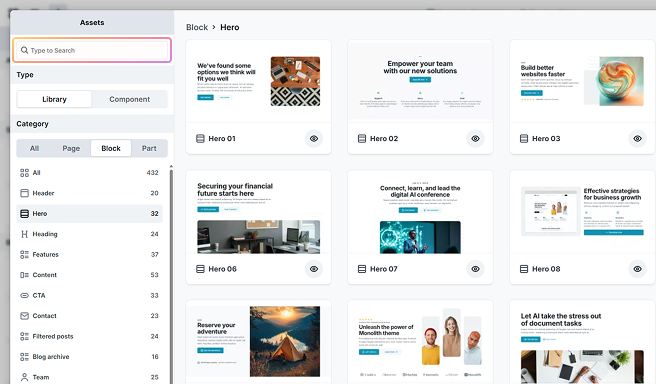
Task: Click the Hero 01 label text
Action: click(x=222, y=138)
